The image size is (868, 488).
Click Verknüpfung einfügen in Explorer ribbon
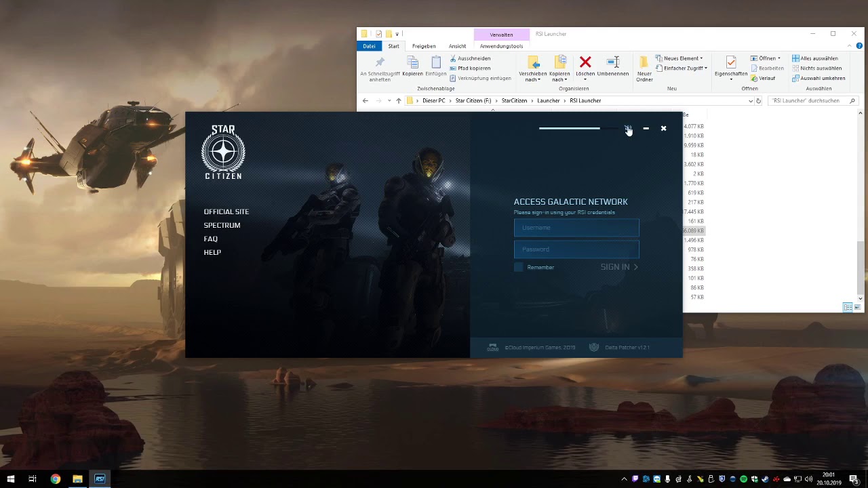(x=480, y=78)
